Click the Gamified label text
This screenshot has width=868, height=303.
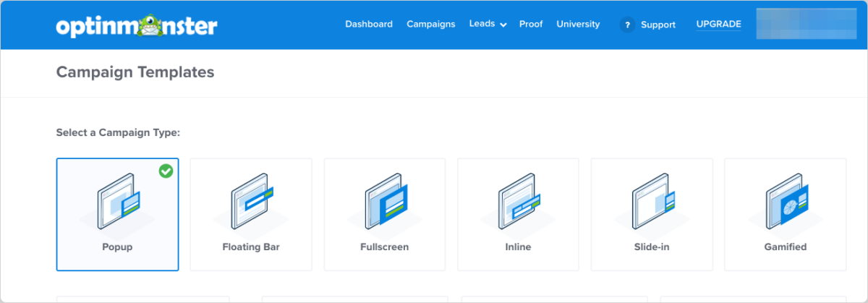pyautogui.click(x=785, y=247)
